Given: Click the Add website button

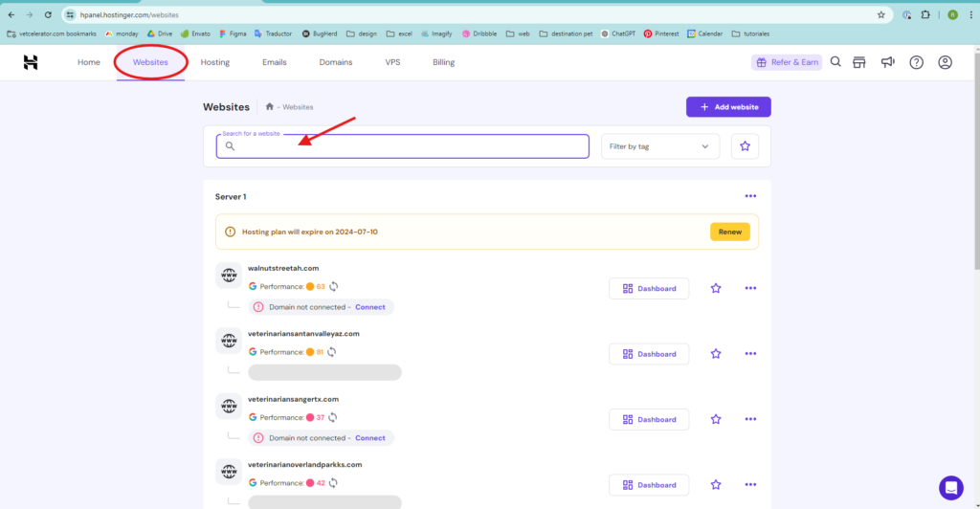Looking at the screenshot, I should coord(727,107).
